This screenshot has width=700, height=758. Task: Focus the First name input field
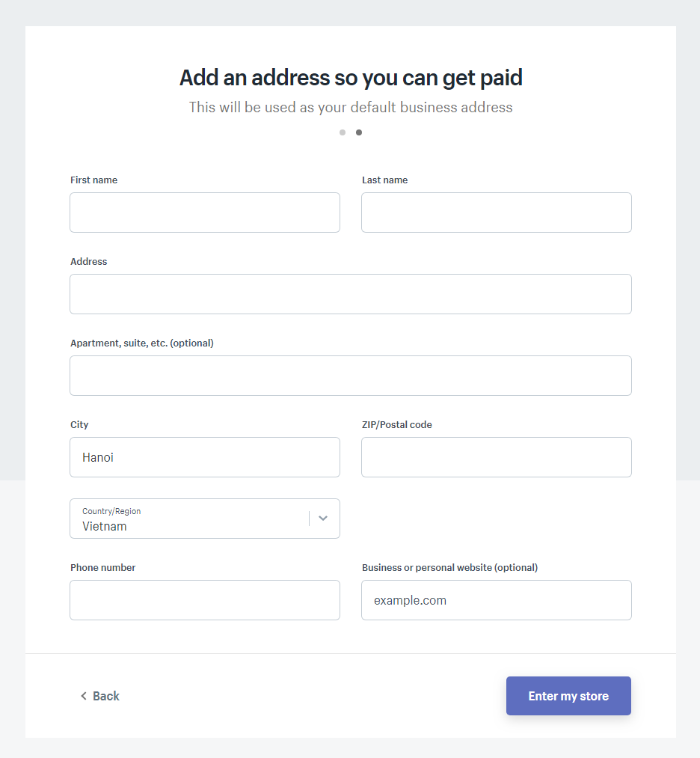(x=205, y=213)
